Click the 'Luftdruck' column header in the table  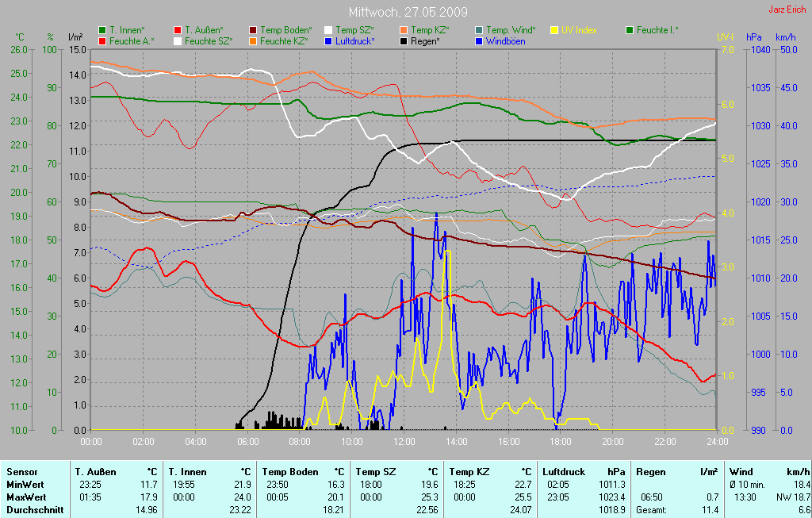click(564, 472)
